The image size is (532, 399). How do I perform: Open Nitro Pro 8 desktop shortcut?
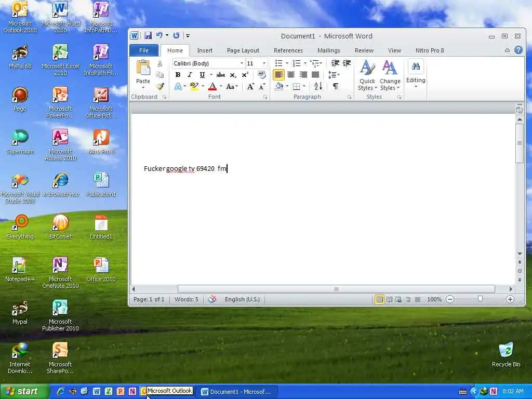coord(101,142)
